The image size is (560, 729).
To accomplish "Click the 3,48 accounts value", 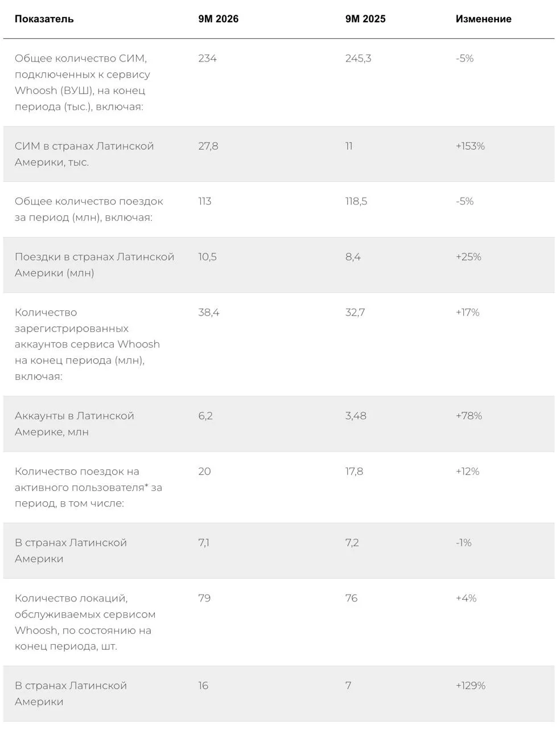I will tap(356, 416).
